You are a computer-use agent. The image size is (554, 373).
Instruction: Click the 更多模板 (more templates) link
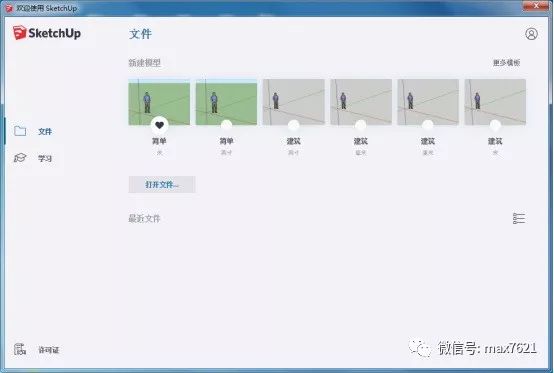pyautogui.click(x=506, y=63)
